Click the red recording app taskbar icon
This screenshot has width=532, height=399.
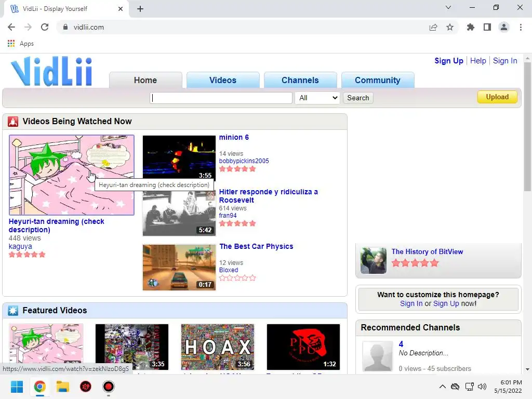point(109,387)
